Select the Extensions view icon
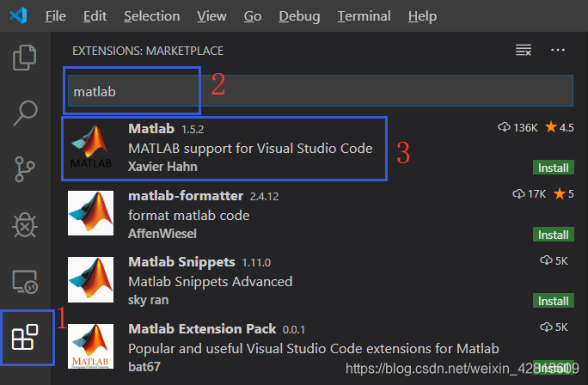This screenshot has width=588, height=385. [x=25, y=337]
